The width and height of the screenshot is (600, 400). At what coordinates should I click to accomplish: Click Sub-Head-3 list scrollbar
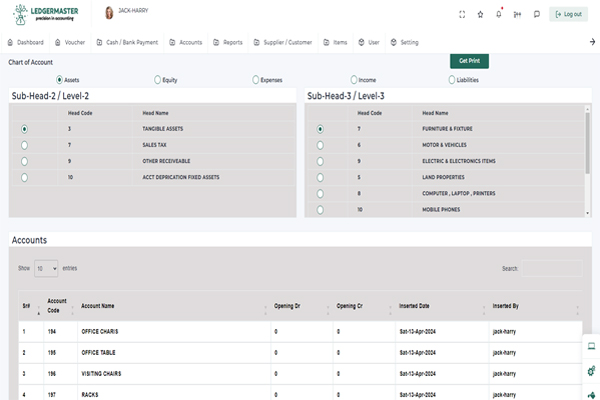click(588, 142)
